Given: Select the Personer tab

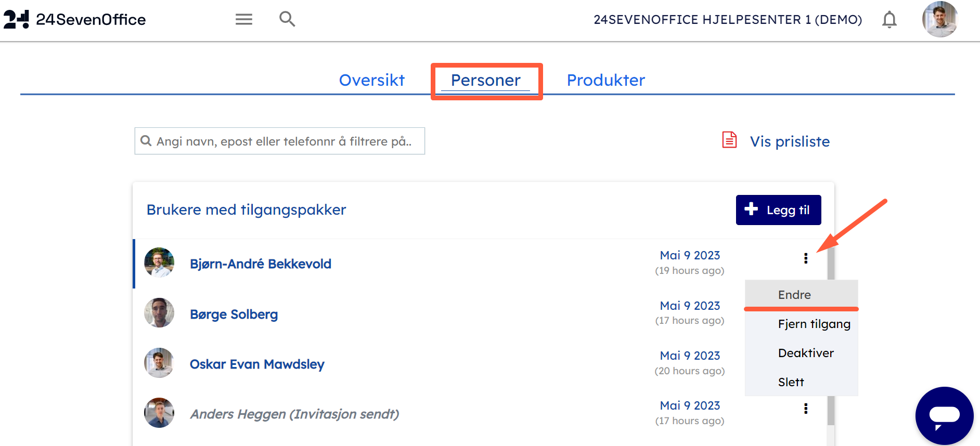Looking at the screenshot, I should [x=485, y=80].
